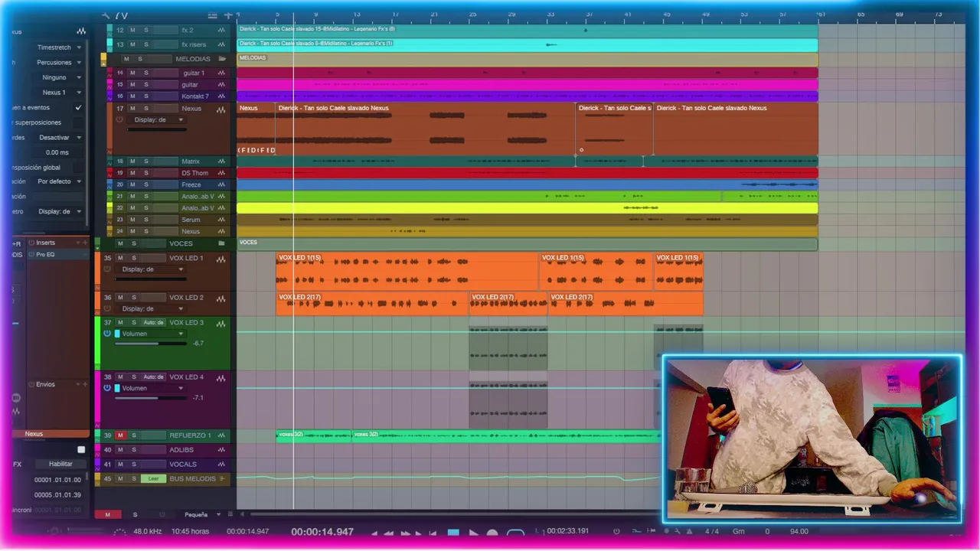The width and height of the screenshot is (980, 551).
Task: Click the VOCES folder icon
Action: (x=221, y=243)
